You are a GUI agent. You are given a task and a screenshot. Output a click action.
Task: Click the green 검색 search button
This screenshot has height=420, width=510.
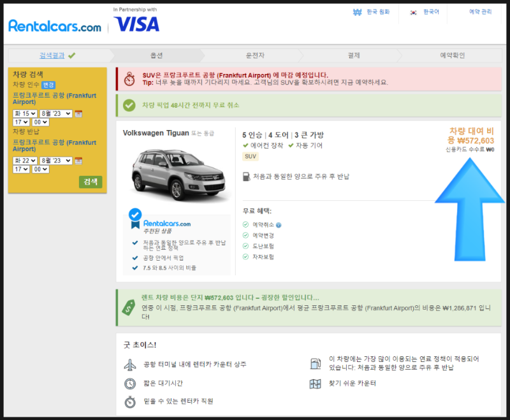91,182
